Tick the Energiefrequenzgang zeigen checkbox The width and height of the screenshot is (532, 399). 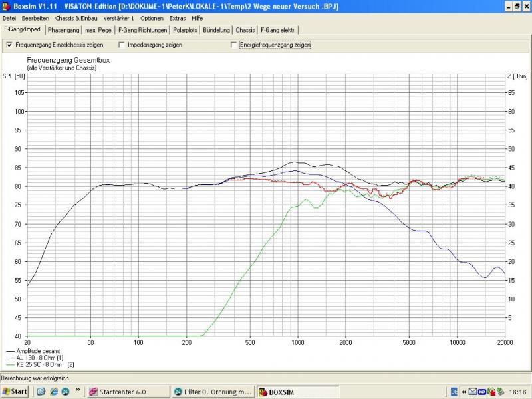tap(233, 45)
